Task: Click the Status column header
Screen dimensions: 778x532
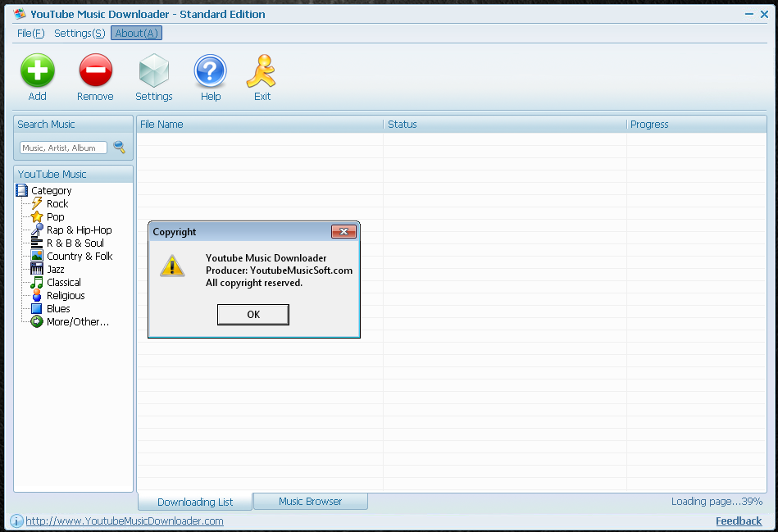Action: tap(505, 124)
